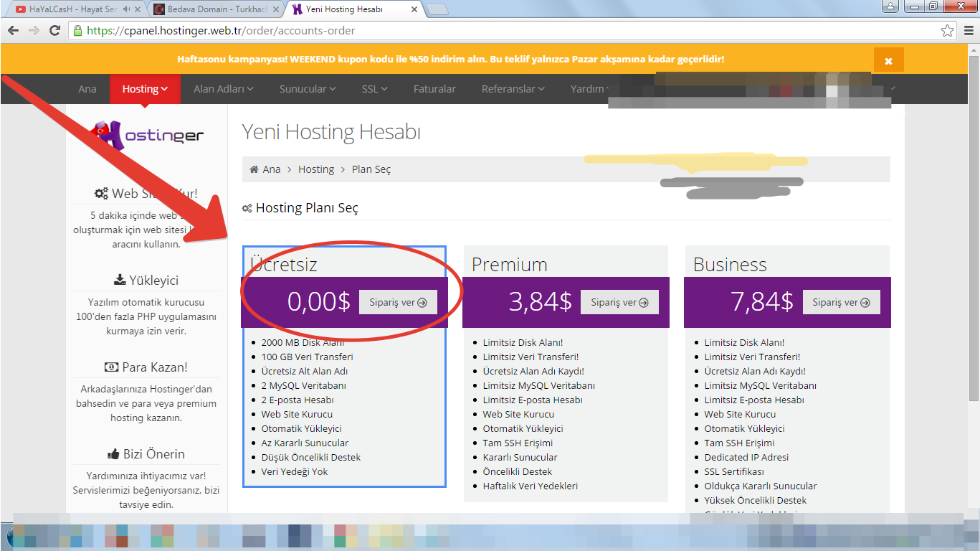This screenshot has height=551, width=980.
Task: Click the Yeni Hosting Hesabı page heading
Action: point(331,132)
